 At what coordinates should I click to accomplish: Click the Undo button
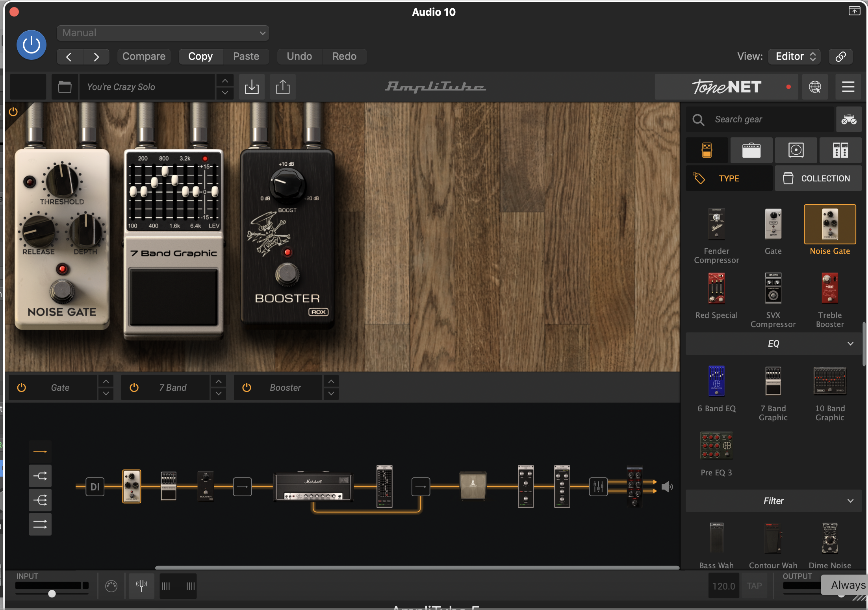tap(299, 57)
